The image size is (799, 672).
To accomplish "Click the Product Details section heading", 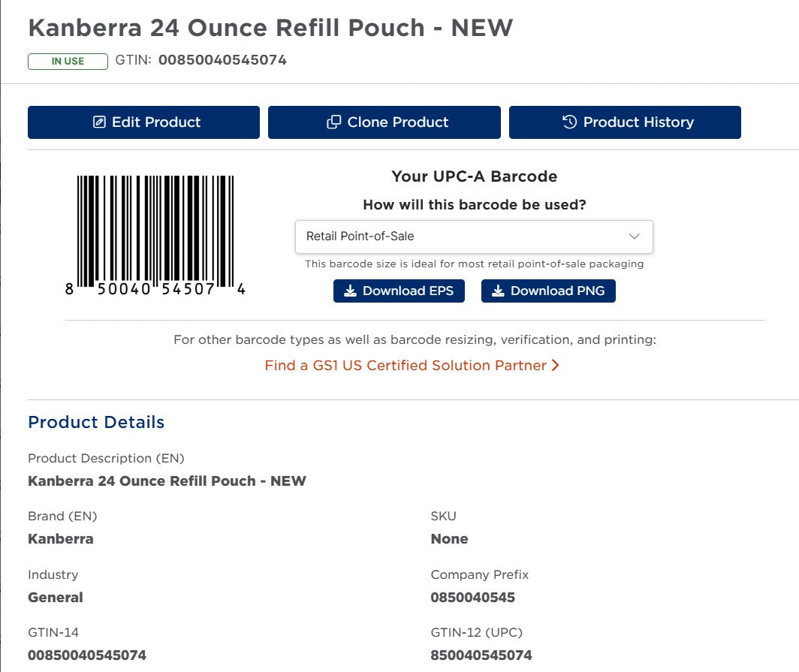I will (x=96, y=422).
